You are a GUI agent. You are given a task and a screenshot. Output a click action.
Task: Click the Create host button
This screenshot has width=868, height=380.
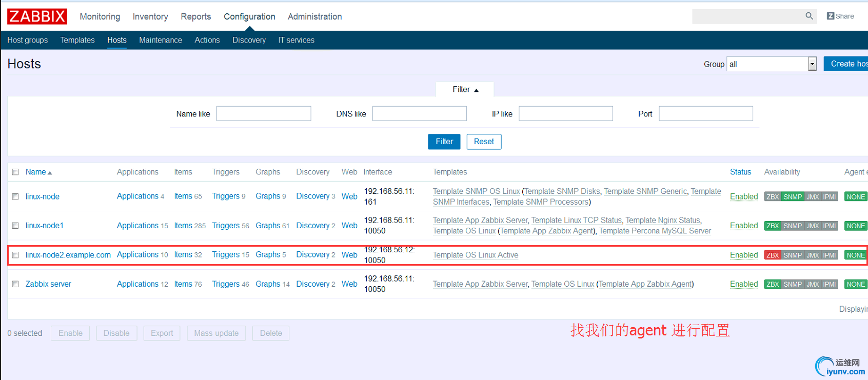pos(846,64)
